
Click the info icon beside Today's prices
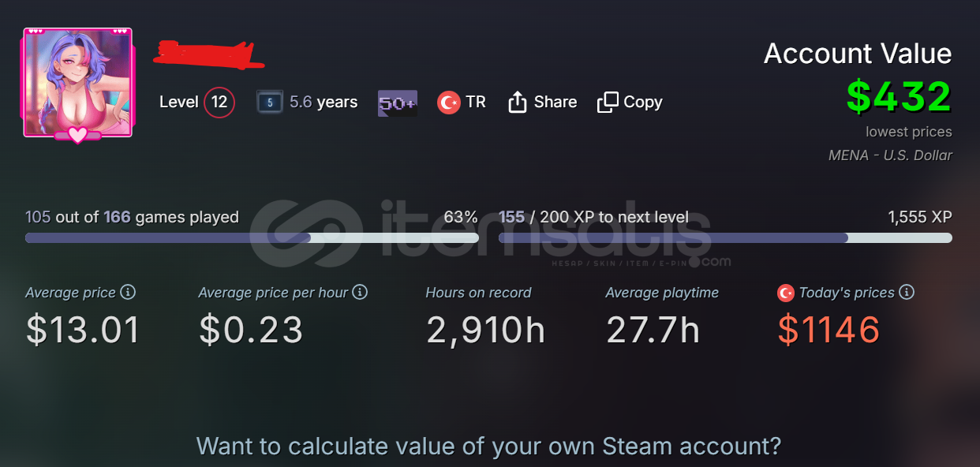(x=907, y=292)
